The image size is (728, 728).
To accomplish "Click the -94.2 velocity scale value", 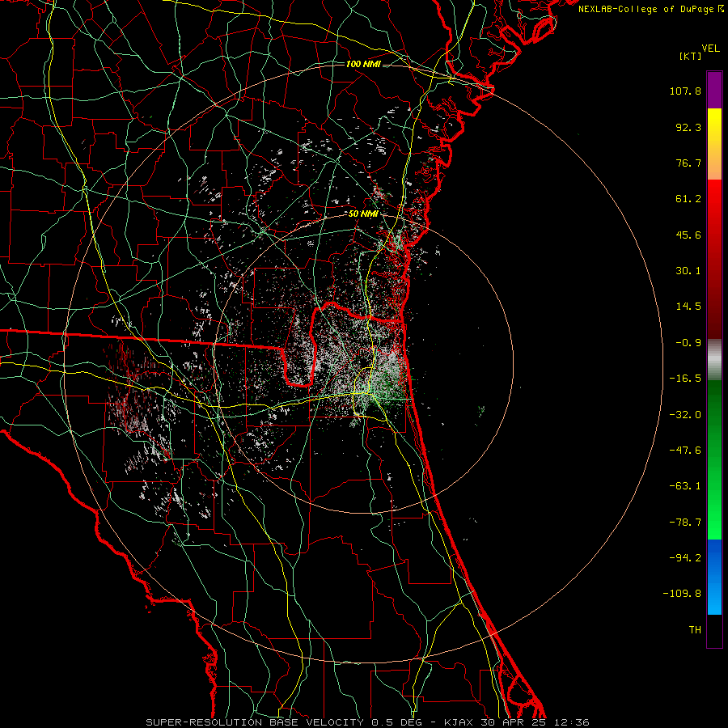I will point(685,557).
